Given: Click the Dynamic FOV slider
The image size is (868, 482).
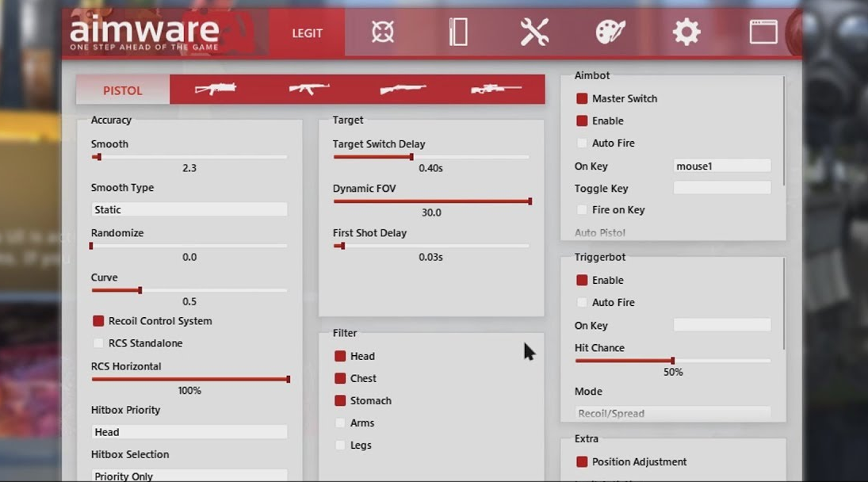Looking at the screenshot, I should click(x=432, y=201).
